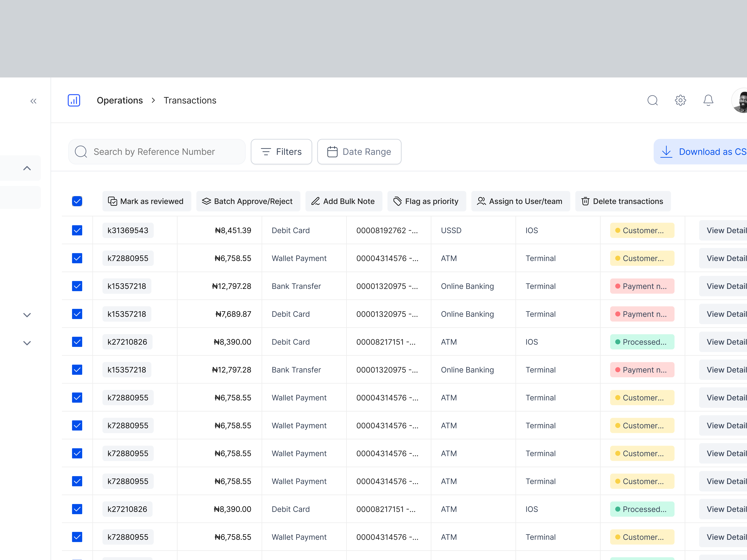Collapse the sidebar with the double chevron icon
Screen dimensions: 747x560
pyautogui.click(x=33, y=101)
